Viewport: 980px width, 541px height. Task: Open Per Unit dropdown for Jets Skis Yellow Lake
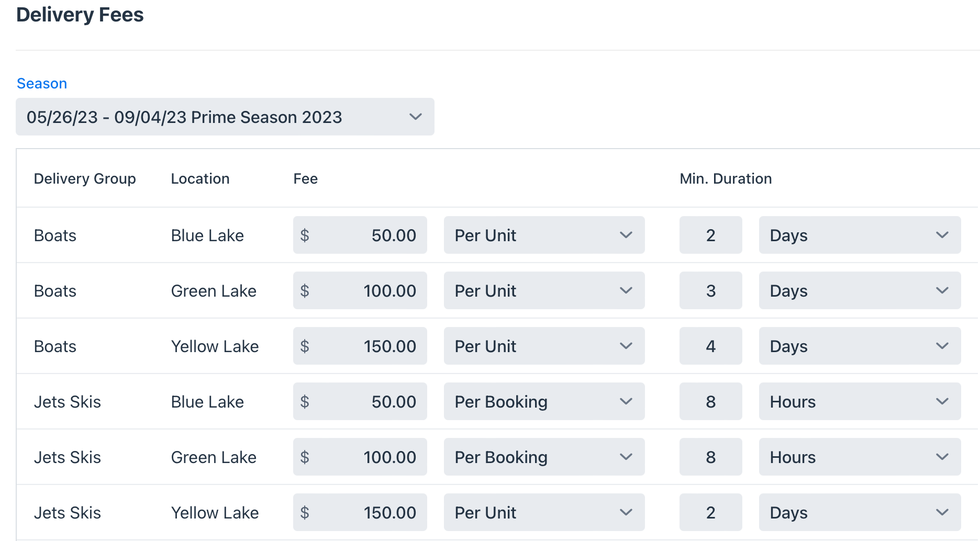coord(544,513)
